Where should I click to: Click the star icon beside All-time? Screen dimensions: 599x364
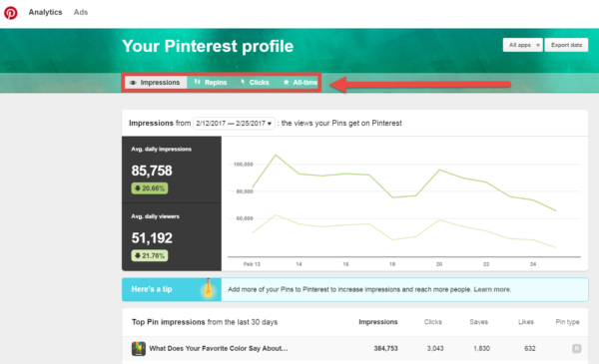286,82
